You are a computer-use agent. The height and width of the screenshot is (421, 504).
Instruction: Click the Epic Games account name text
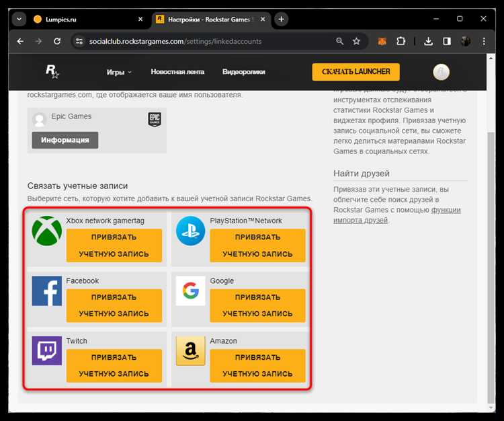click(x=71, y=116)
